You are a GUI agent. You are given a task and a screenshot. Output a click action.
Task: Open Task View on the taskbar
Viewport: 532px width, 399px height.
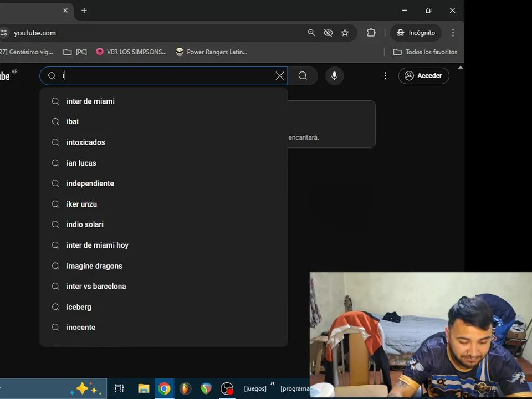[120, 388]
